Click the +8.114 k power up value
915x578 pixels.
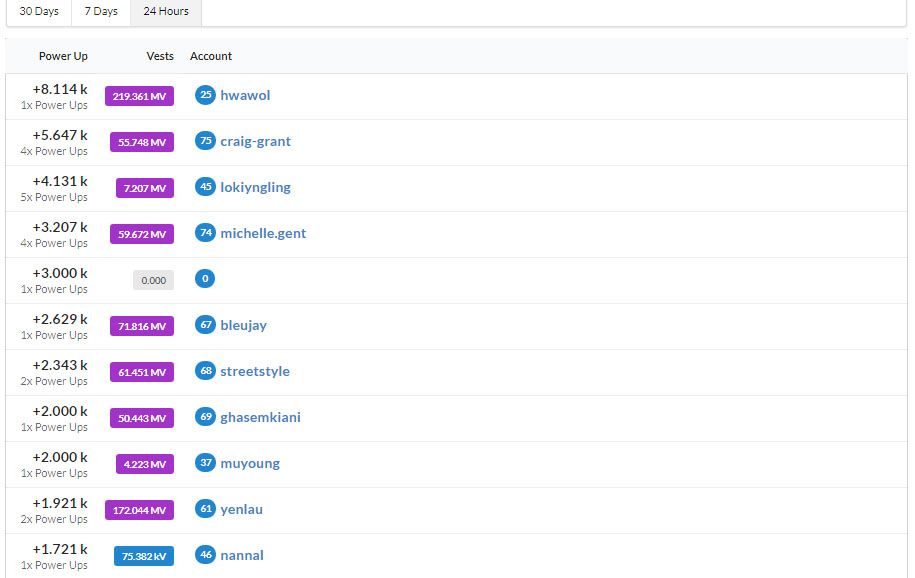60,89
